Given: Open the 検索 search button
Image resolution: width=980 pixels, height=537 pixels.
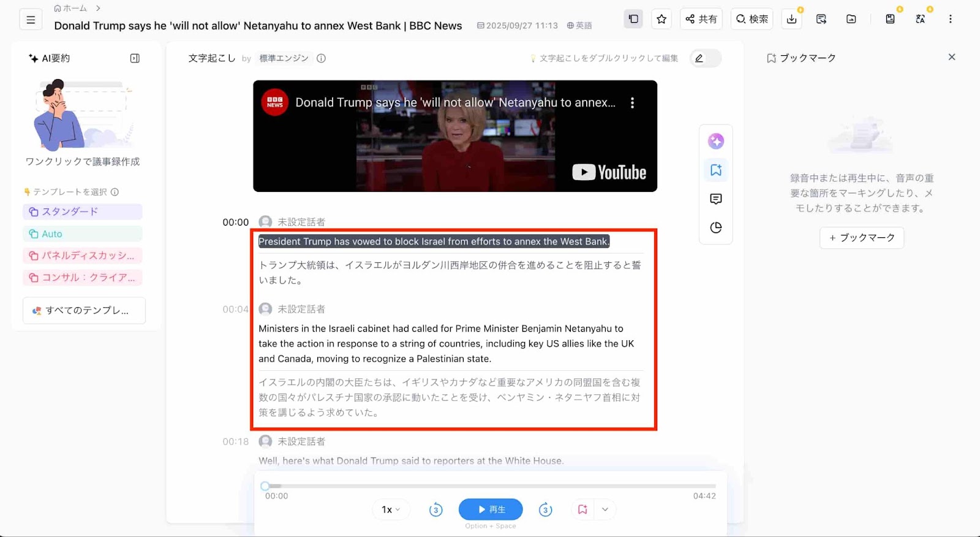Looking at the screenshot, I should coord(752,19).
